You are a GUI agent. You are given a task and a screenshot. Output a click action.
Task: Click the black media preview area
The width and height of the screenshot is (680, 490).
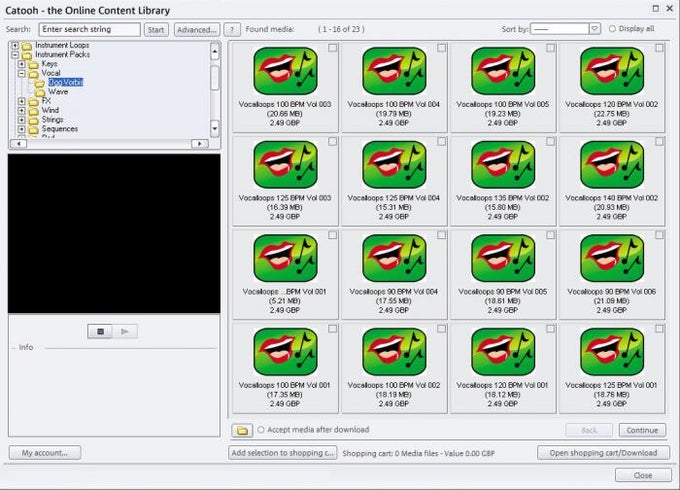[114, 234]
